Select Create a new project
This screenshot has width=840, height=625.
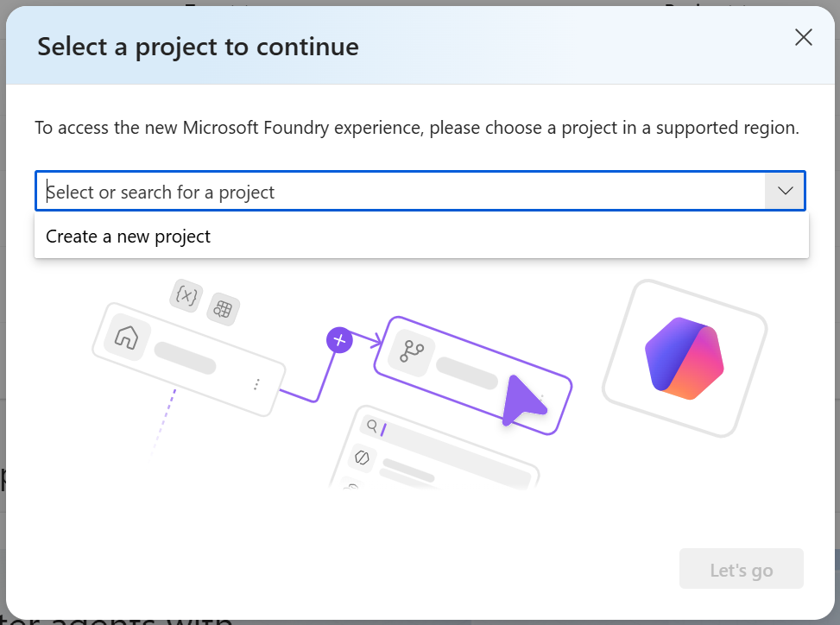(128, 236)
